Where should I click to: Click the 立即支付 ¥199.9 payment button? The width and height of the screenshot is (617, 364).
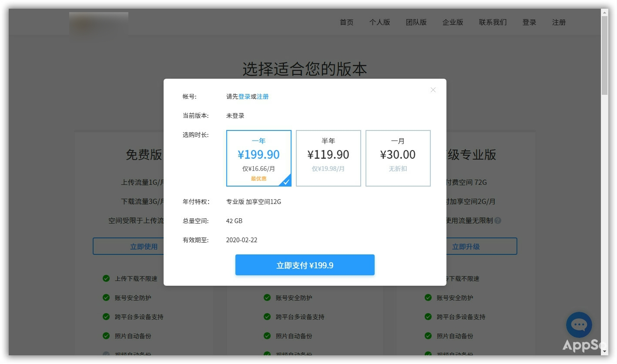click(305, 265)
